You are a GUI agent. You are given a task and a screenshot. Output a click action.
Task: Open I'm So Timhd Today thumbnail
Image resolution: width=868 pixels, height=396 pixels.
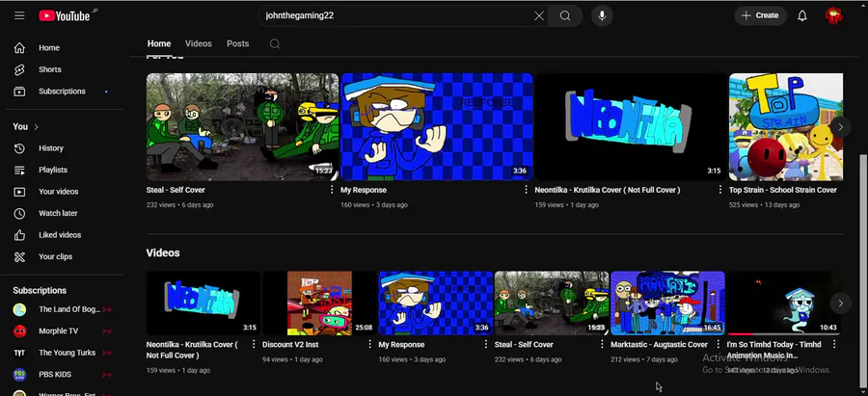[x=783, y=304]
